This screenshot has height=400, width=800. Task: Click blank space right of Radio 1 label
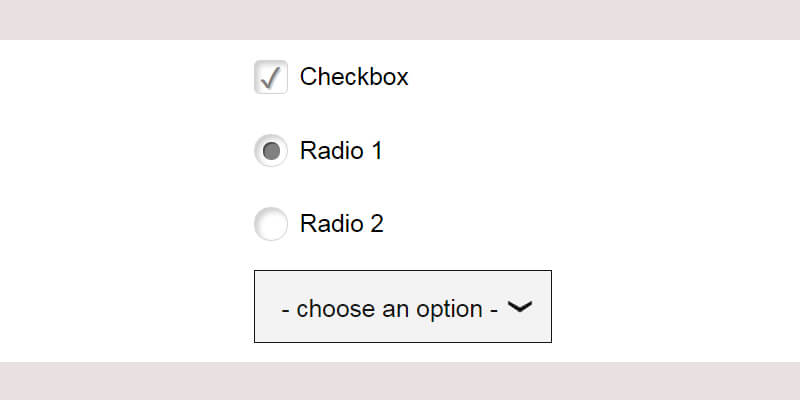[560, 151]
